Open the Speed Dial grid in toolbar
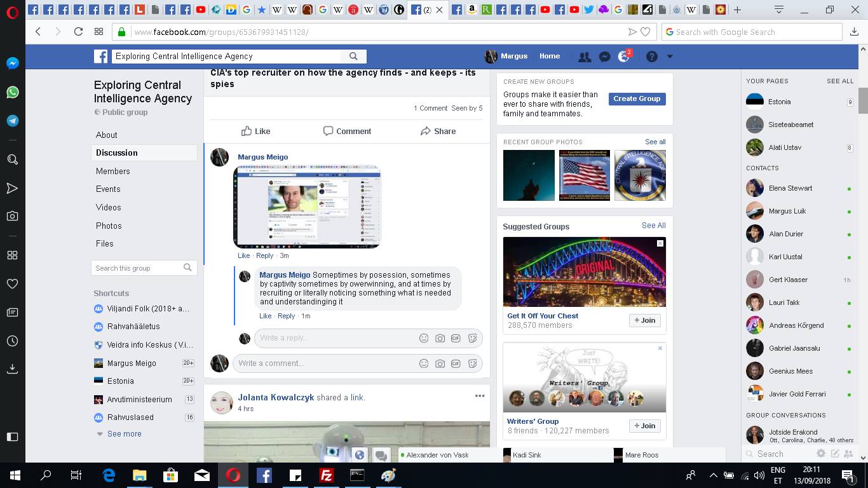Image resolution: width=868 pixels, height=488 pixels. (98, 32)
